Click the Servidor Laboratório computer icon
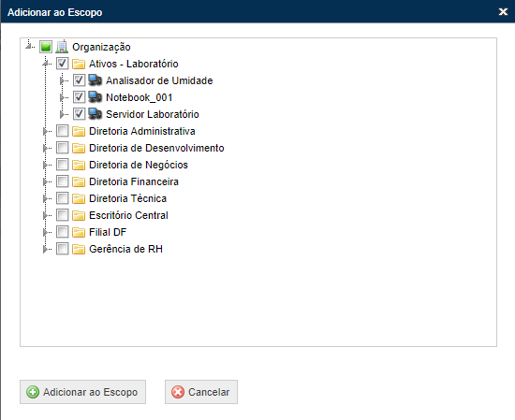The height and width of the screenshot is (420, 515). click(96, 114)
